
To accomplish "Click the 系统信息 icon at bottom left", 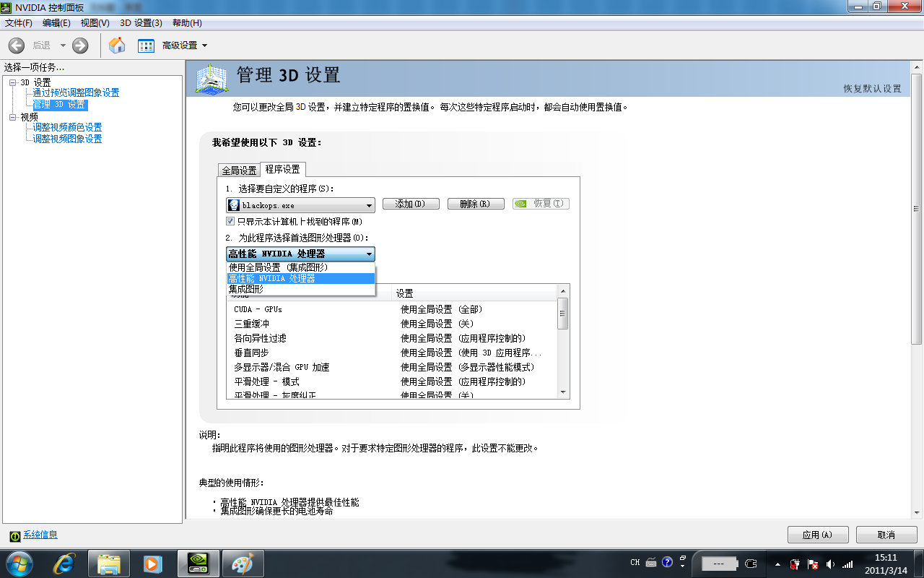I will [14, 536].
